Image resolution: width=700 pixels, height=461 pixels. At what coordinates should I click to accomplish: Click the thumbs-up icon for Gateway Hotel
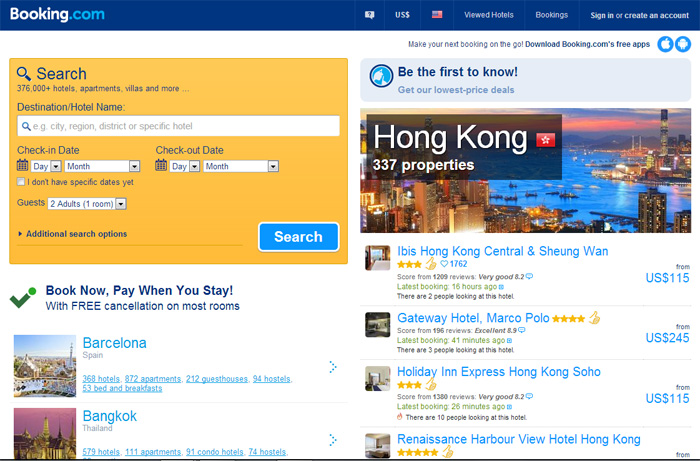click(594, 318)
